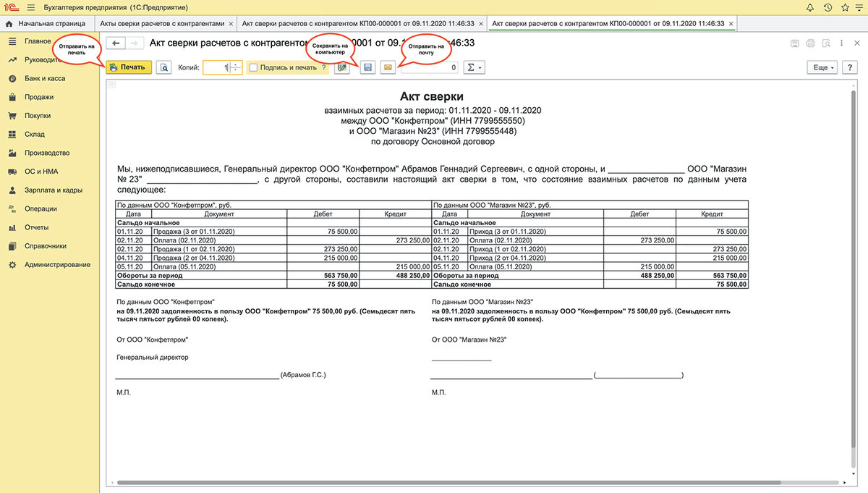Close the Акты сверки расчетов с контрагентами tab
This screenshot has height=493, width=868.
click(x=230, y=24)
